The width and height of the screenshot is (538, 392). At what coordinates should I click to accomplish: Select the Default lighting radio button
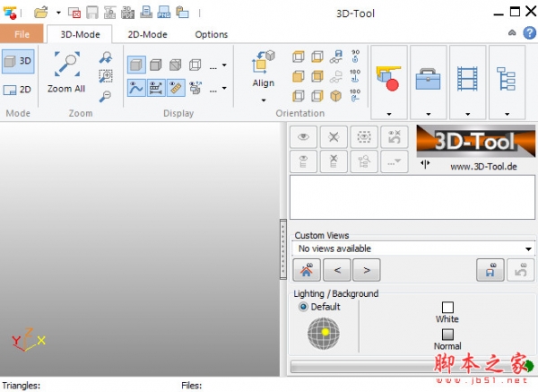pos(303,307)
